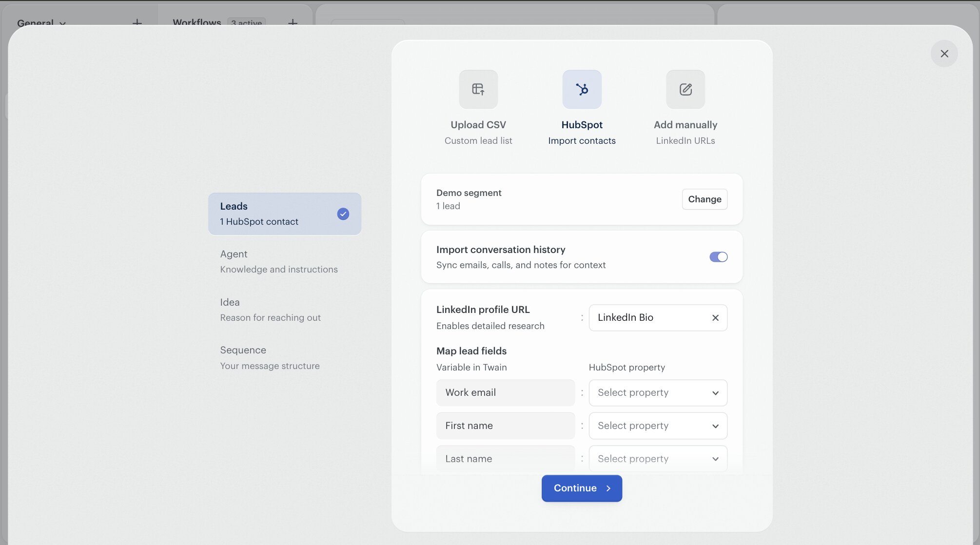Click the Continue button
980x545 pixels.
[x=582, y=488]
